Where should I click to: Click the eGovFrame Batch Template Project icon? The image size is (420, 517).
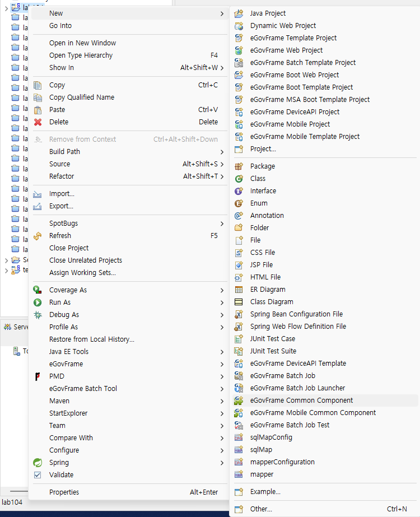[239, 63]
